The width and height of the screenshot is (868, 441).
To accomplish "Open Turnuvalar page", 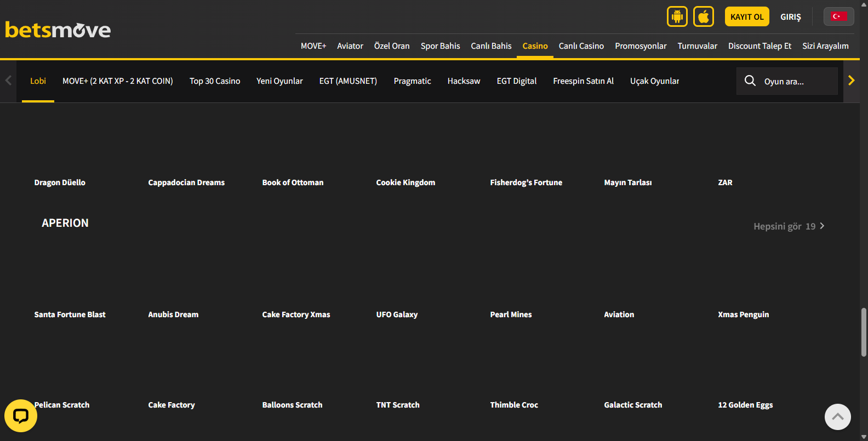I will [698, 46].
